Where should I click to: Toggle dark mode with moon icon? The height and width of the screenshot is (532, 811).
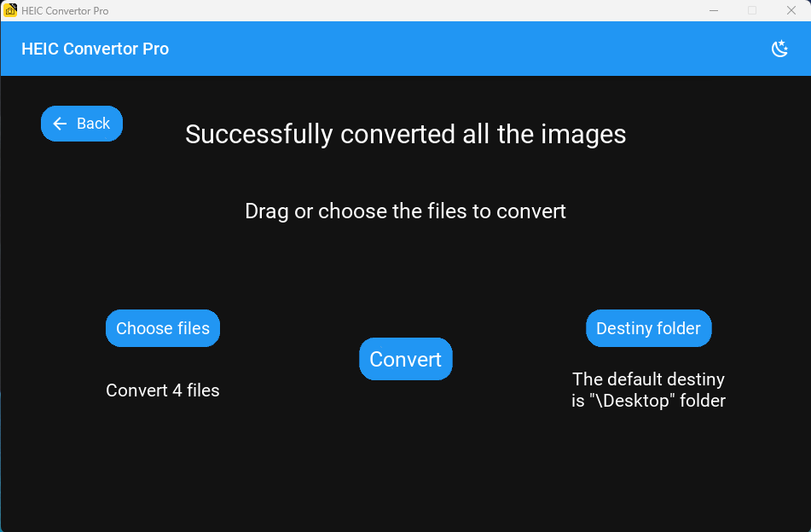click(x=779, y=49)
